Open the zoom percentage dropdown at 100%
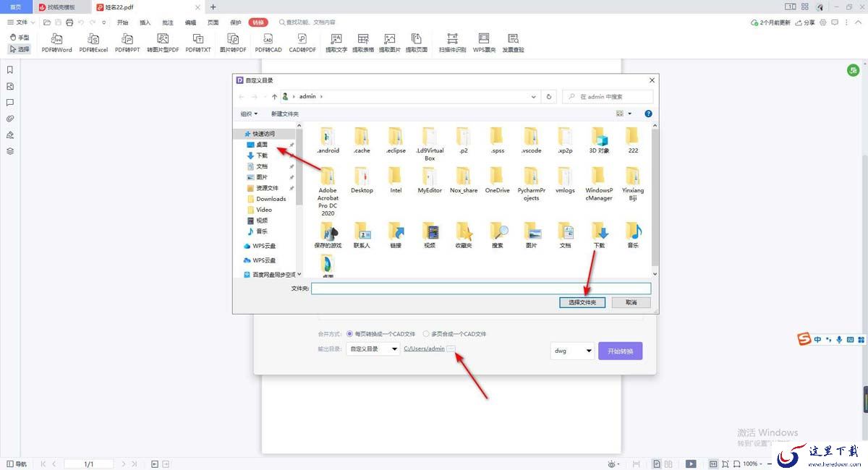This screenshot has width=868, height=470. [754, 463]
